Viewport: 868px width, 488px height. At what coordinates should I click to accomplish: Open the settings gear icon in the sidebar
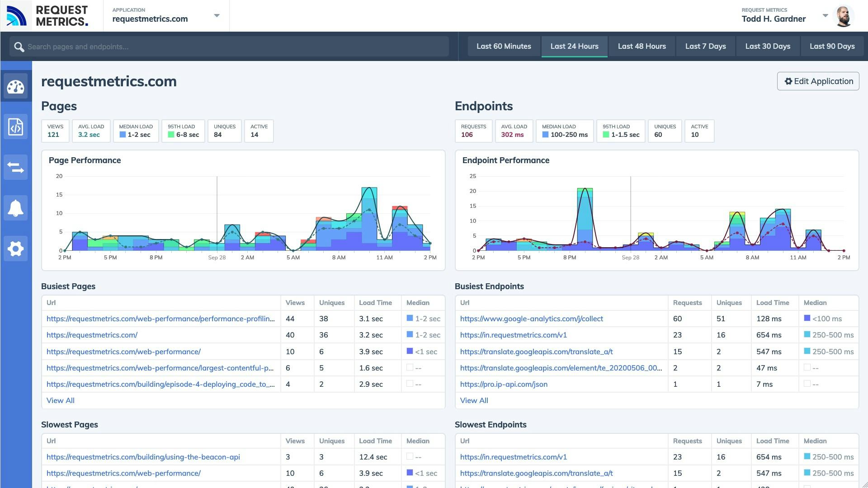(x=16, y=249)
